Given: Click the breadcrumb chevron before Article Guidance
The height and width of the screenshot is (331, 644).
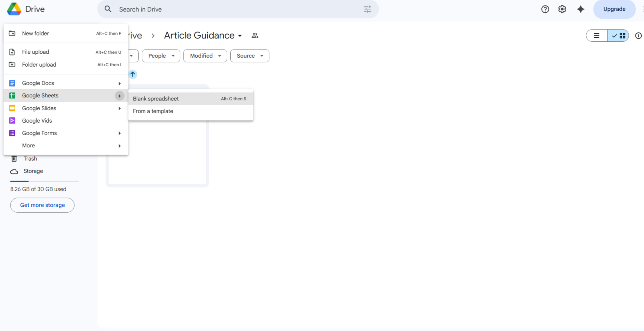Looking at the screenshot, I should 153,36.
